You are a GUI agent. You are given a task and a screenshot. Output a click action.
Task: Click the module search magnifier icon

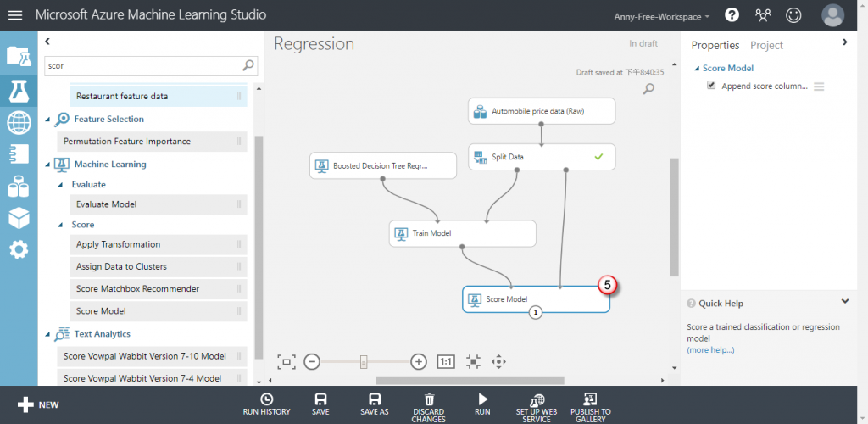point(249,65)
